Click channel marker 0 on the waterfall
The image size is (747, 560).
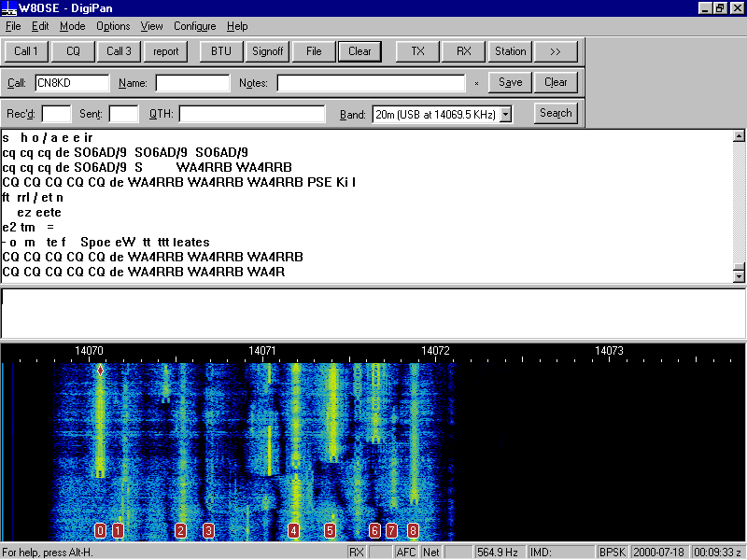pyautogui.click(x=100, y=530)
